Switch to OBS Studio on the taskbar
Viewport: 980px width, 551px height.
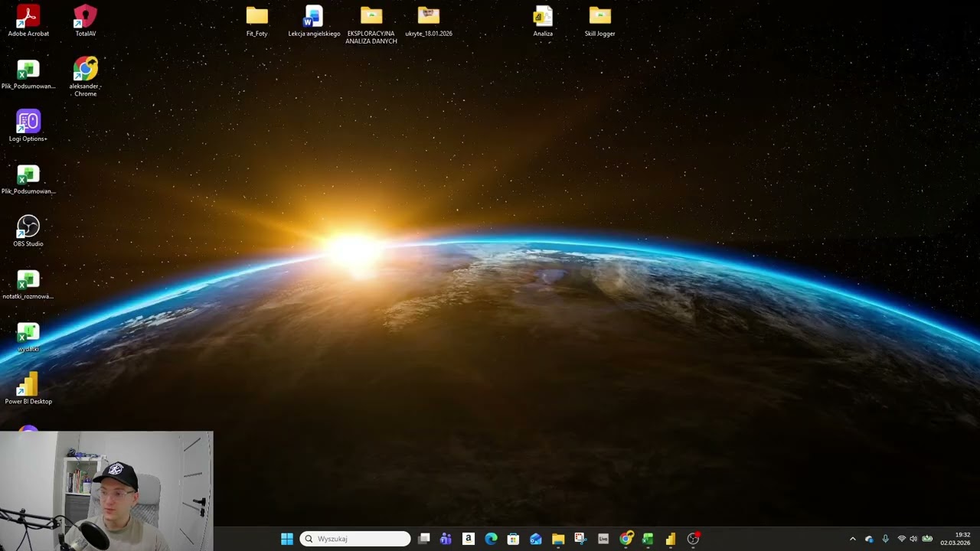tap(693, 539)
